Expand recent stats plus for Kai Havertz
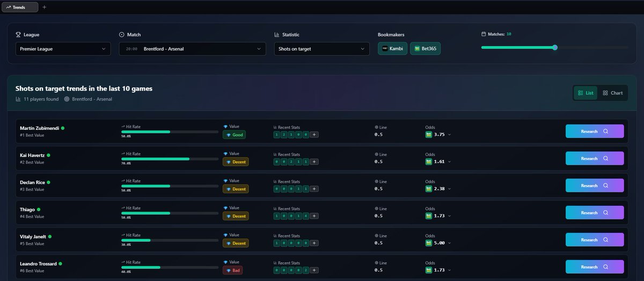 click(x=314, y=161)
